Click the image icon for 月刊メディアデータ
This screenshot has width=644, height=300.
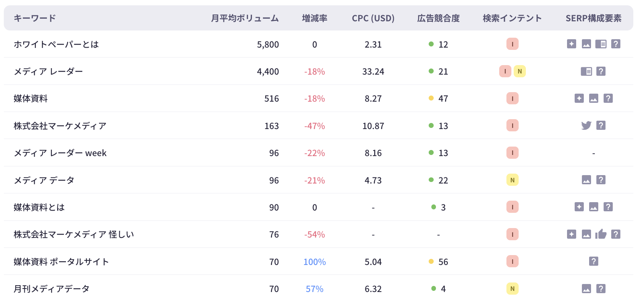586,289
